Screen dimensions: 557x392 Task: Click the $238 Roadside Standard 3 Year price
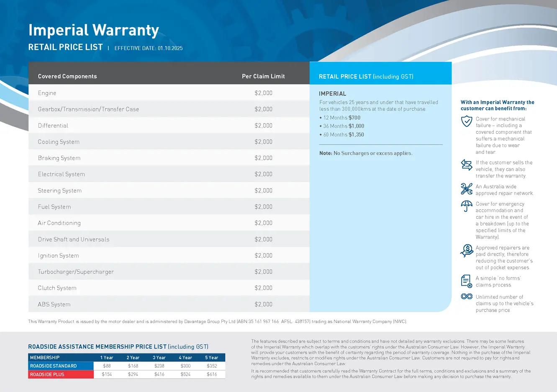tap(159, 366)
